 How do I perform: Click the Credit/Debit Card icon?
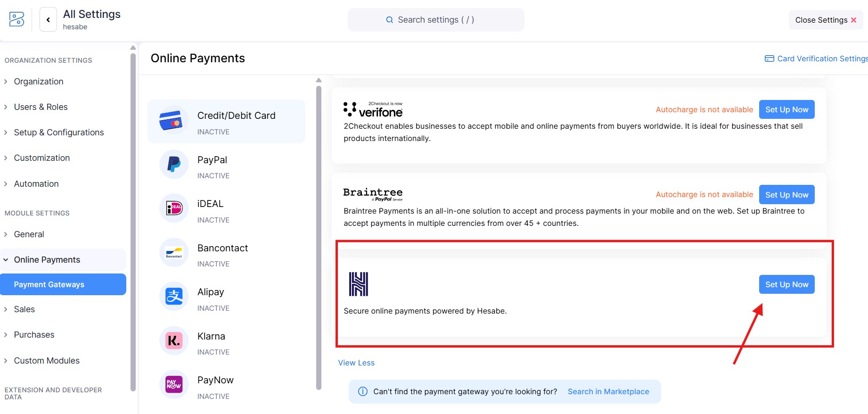pos(171,121)
